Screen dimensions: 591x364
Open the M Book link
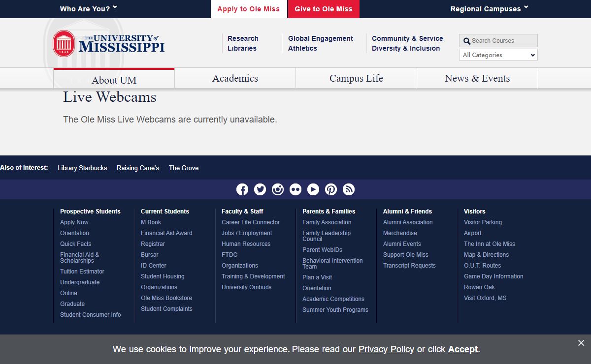[x=151, y=222]
